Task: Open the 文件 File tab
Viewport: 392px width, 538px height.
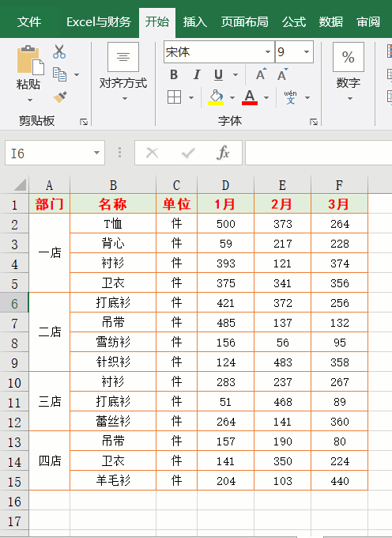Action: point(29,22)
